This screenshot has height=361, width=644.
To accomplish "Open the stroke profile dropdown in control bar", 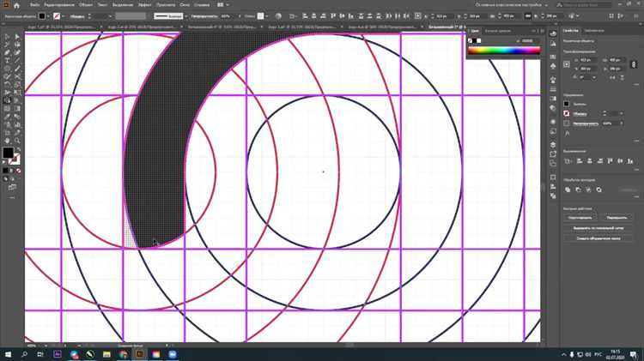I will 186,16.
